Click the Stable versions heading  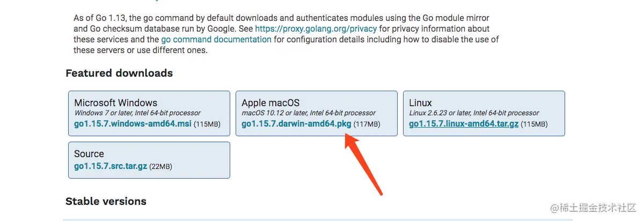[x=106, y=202]
